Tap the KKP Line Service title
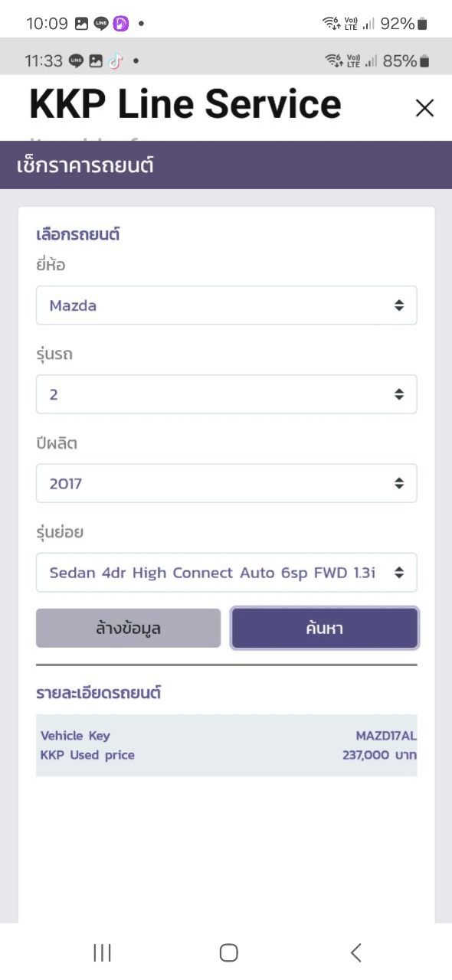 pyautogui.click(x=185, y=104)
